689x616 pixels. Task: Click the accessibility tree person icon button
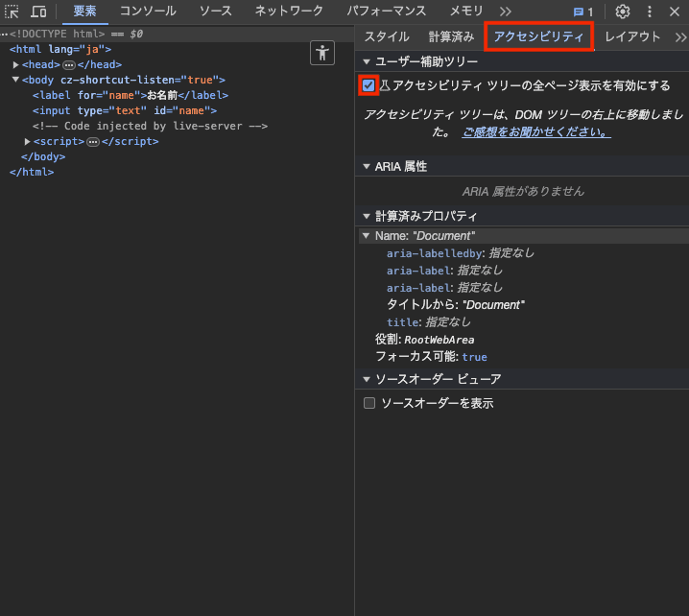point(322,53)
